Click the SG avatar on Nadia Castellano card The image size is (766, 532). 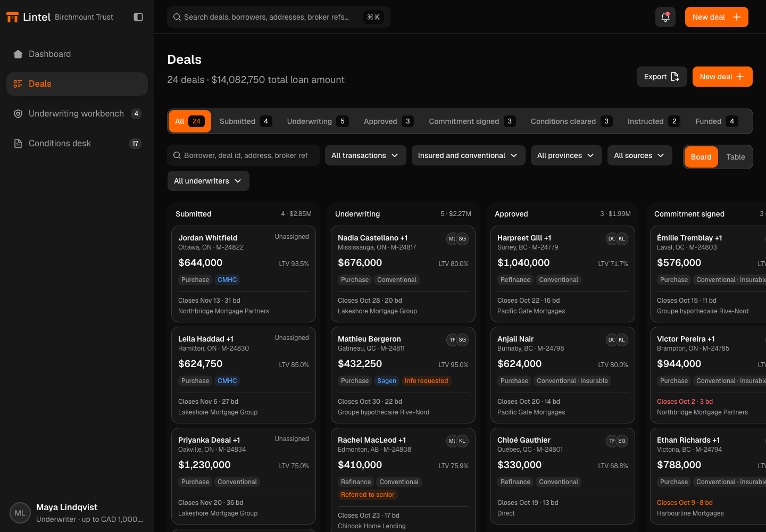click(462, 239)
